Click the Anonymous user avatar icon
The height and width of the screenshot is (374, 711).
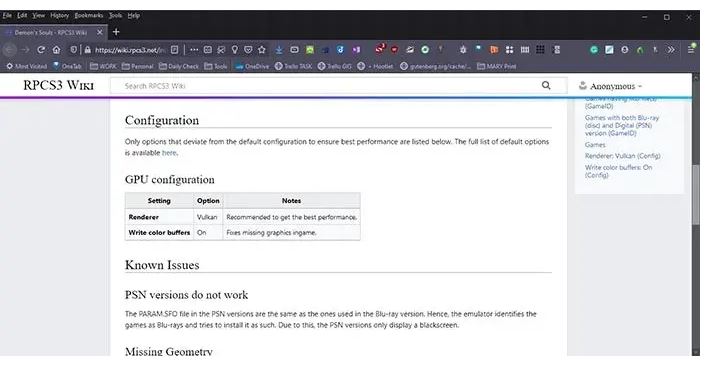(x=583, y=85)
